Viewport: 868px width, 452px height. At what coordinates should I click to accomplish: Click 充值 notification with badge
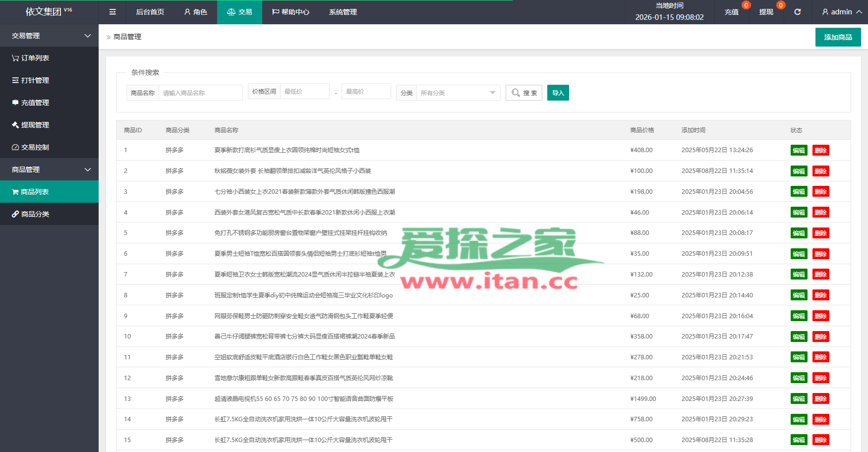click(732, 12)
